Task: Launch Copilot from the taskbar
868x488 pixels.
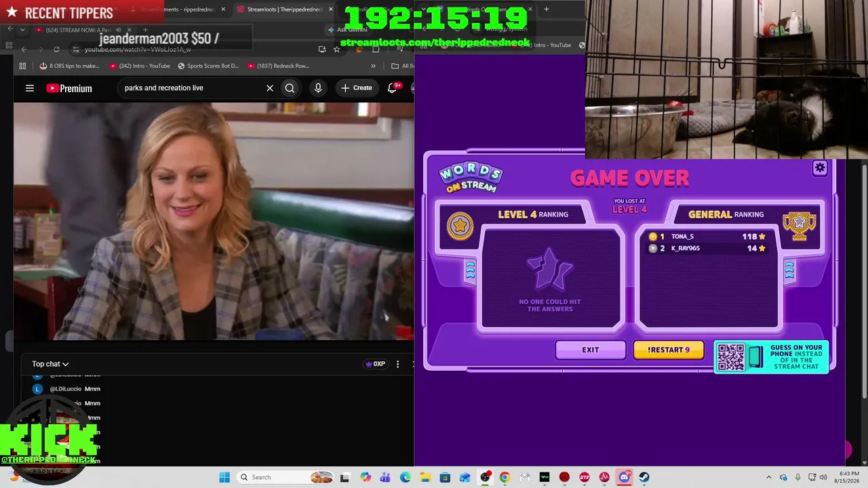Action: pos(366,477)
